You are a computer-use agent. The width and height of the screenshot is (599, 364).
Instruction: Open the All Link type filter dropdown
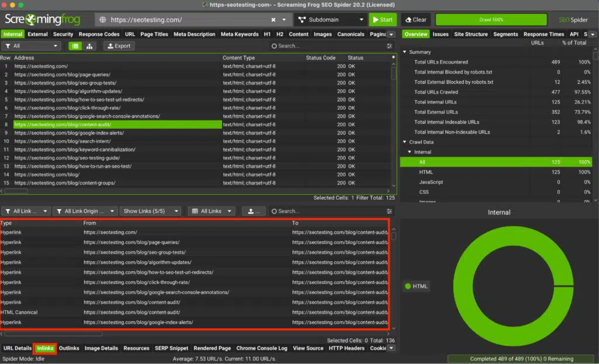tap(26, 211)
